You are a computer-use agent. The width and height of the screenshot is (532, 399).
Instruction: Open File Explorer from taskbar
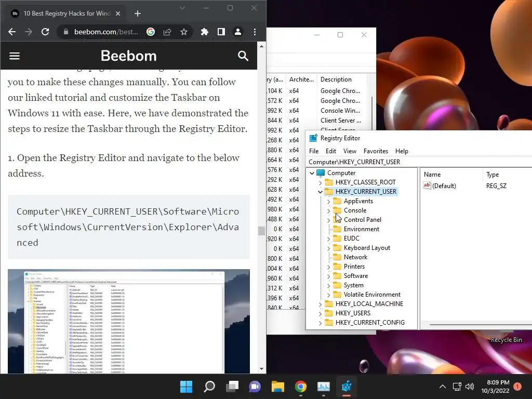278,387
